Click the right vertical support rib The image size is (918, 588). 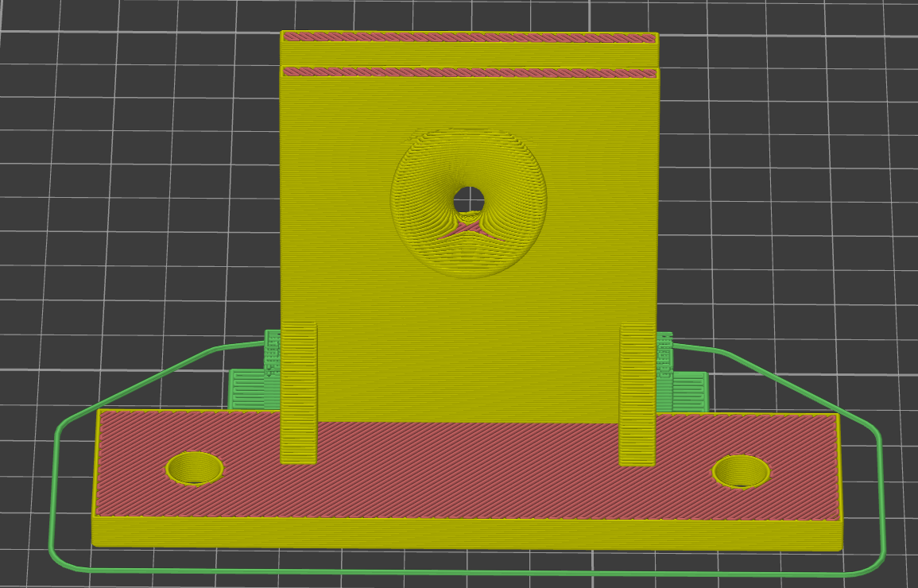pyautogui.click(x=637, y=393)
